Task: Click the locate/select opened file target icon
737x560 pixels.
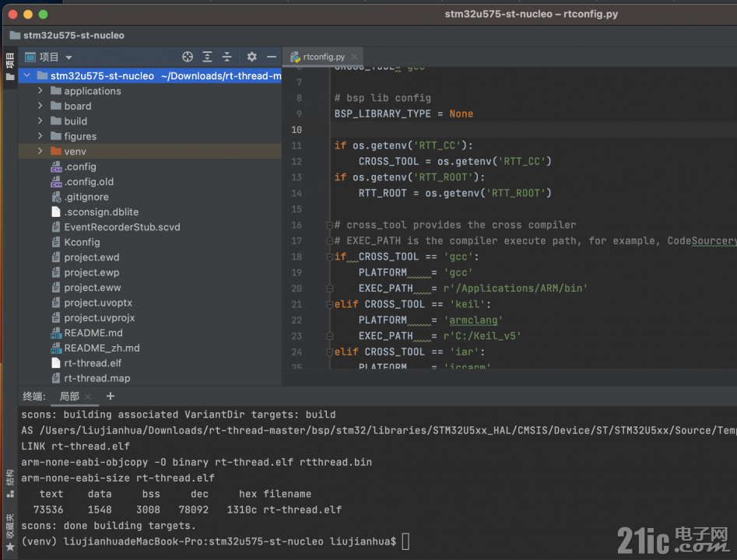Action: (188, 57)
